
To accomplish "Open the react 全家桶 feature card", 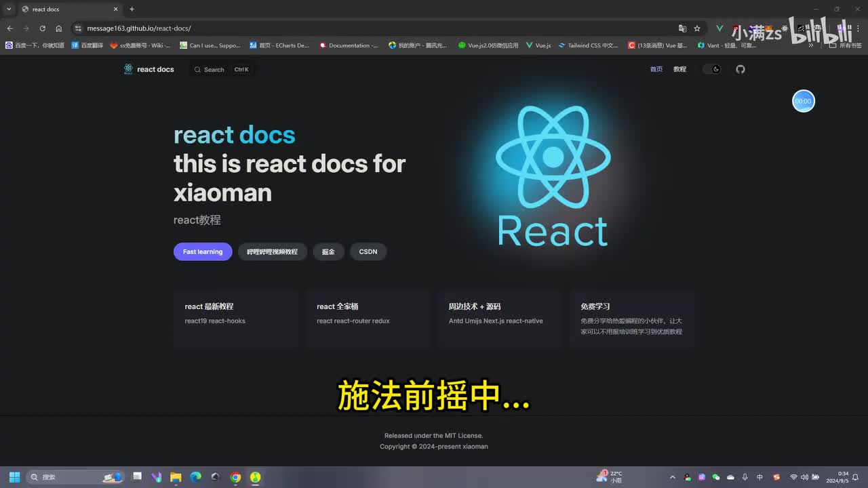I will pos(368,319).
